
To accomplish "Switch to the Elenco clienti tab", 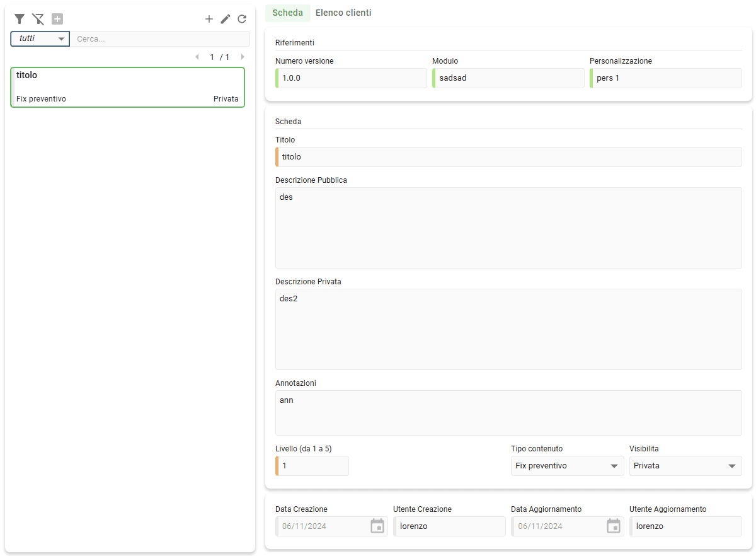I will pyautogui.click(x=343, y=13).
